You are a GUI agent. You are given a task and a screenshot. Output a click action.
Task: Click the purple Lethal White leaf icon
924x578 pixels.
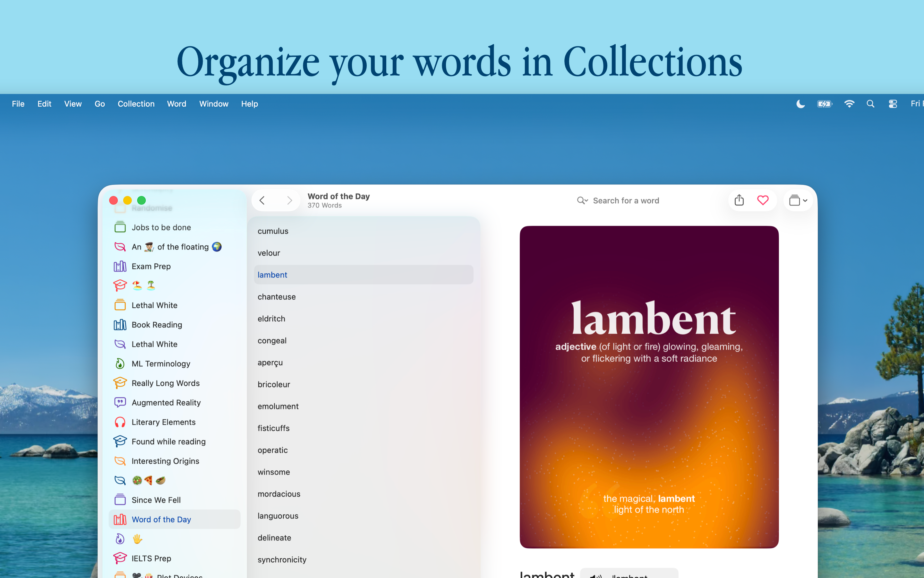pyautogui.click(x=120, y=344)
